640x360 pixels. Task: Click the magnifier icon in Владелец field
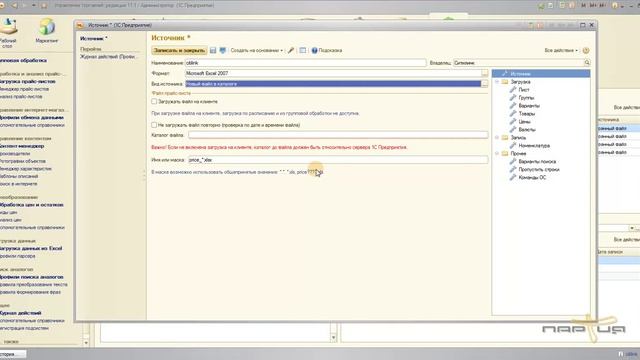point(587,62)
